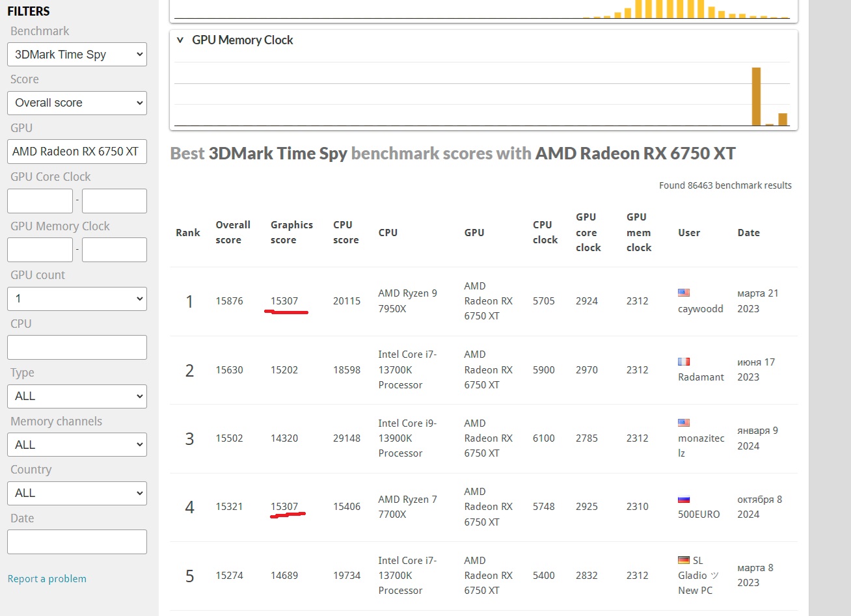Click the US flag above monazitec lz

click(684, 423)
